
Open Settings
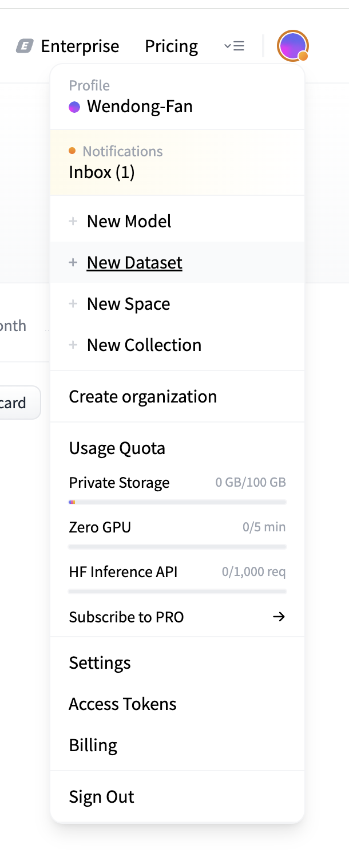click(100, 663)
